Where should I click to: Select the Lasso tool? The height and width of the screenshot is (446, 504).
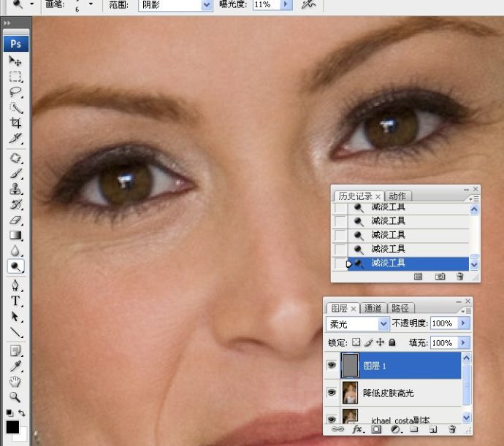(x=15, y=92)
